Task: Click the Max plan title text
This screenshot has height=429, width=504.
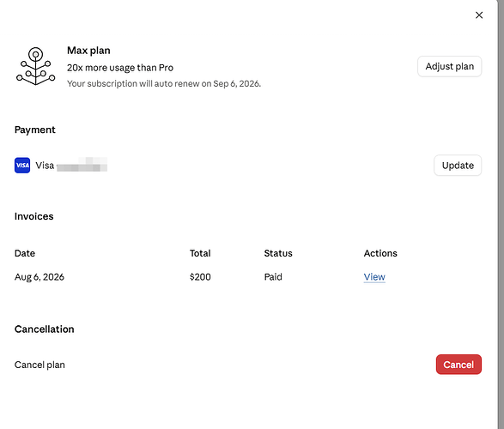Action: tap(88, 51)
